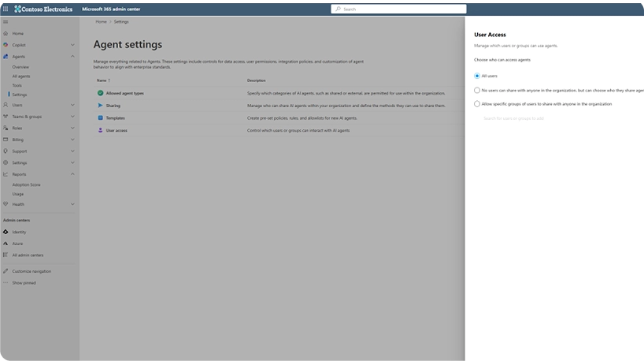This screenshot has width=644, height=361.
Task: Click the top Search box
Action: tap(398, 9)
